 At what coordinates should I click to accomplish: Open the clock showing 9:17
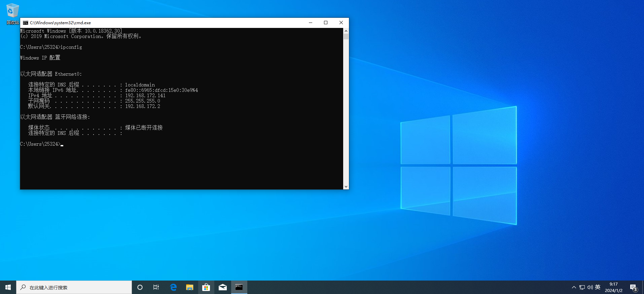click(x=614, y=287)
